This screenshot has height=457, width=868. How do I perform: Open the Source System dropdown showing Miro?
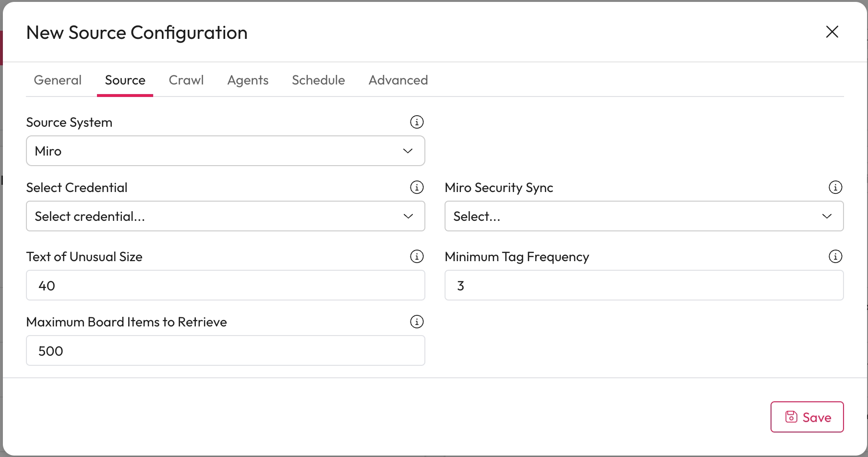(225, 151)
